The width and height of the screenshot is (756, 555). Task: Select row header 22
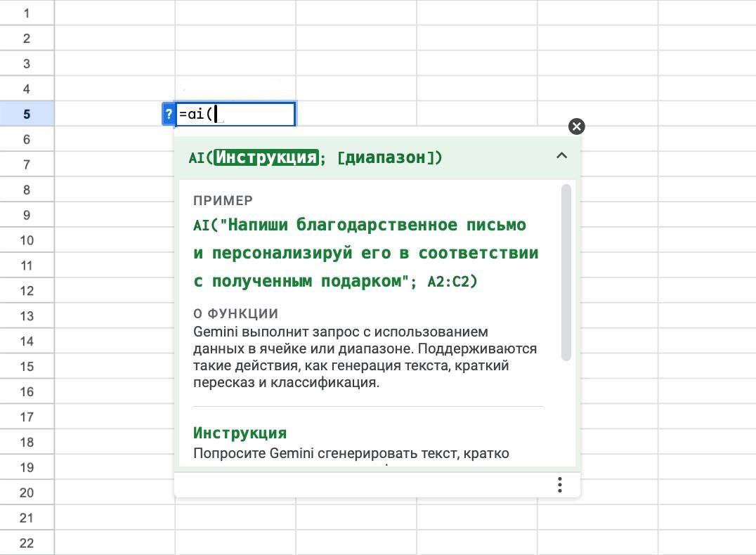(x=27, y=543)
